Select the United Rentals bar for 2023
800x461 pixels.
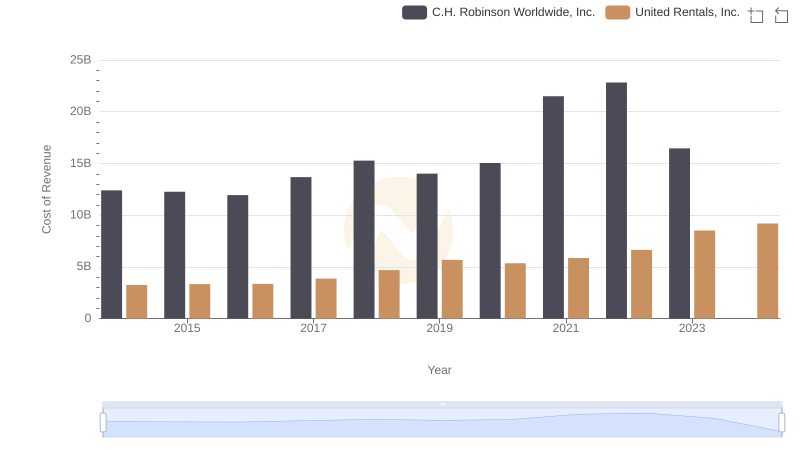[704, 274]
